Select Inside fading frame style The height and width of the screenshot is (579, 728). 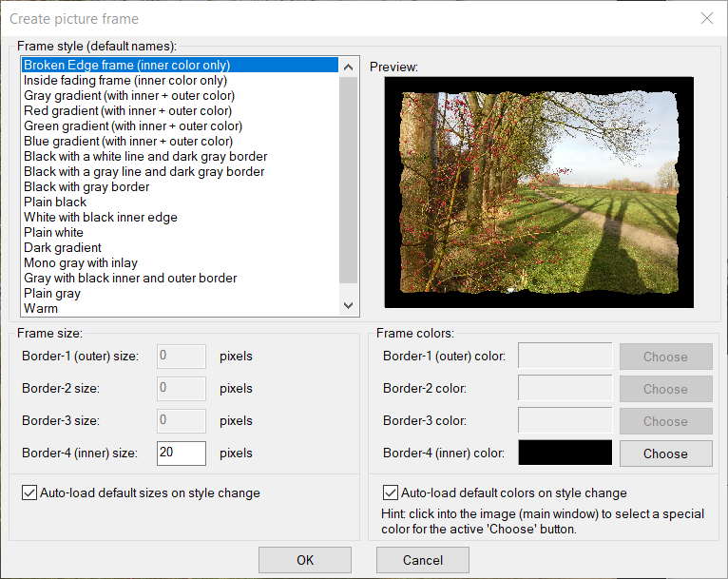pyautogui.click(x=125, y=81)
